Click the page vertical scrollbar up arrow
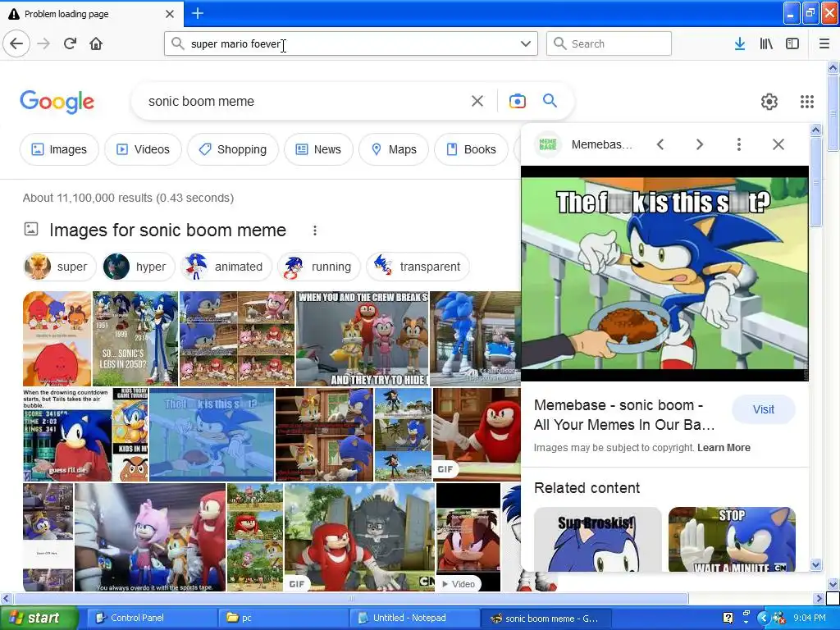Viewport: 840px width, 630px height. pyautogui.click(x=833, y=67)
